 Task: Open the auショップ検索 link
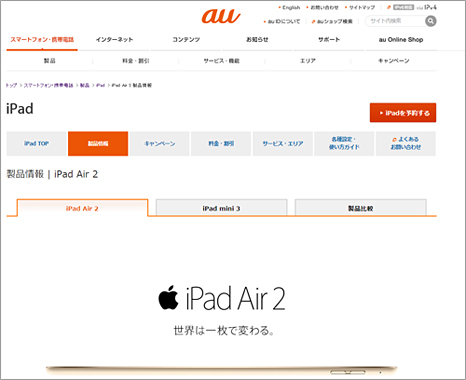click(334, 21)
